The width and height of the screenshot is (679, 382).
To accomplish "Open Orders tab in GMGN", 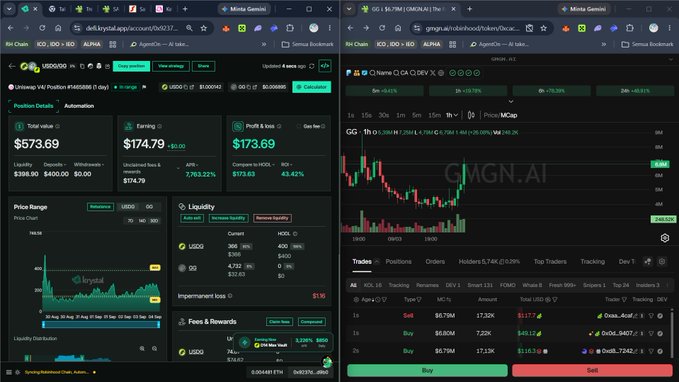I will (435, 262).
